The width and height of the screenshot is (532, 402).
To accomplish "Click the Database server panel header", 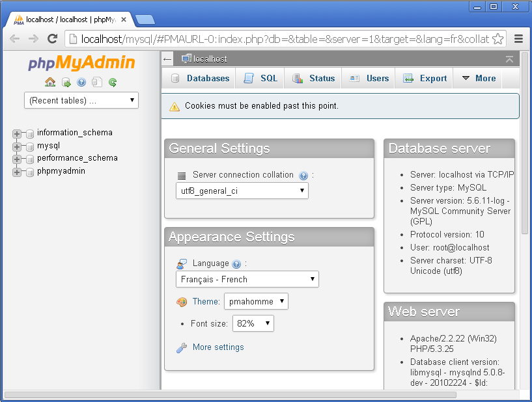I will tap(449, 148).
